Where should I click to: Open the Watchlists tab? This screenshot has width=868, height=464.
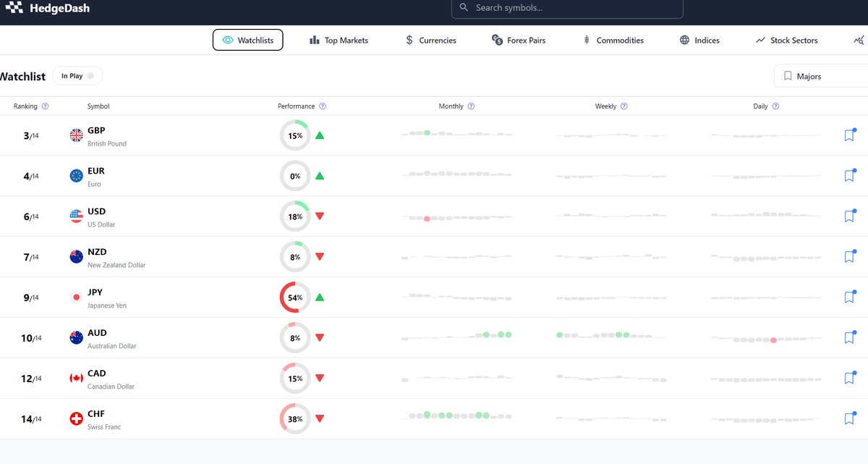(x=248, y=41)
